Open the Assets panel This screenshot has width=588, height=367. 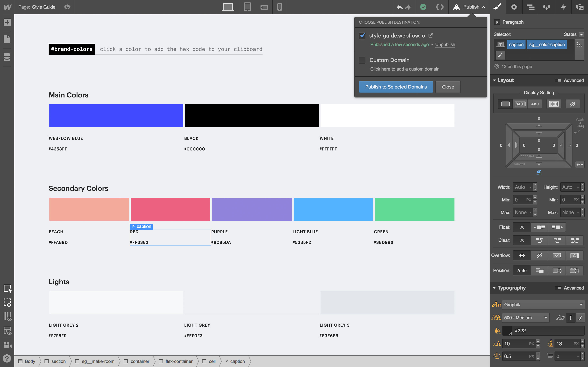pyautogui.click(x=580, y=7)
